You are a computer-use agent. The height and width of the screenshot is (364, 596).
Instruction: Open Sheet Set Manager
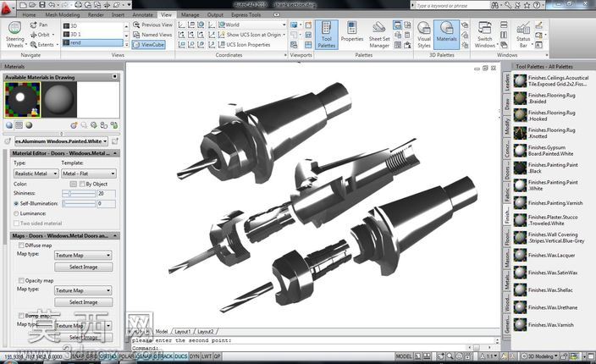pyautogui.click(x=379, y=35)
